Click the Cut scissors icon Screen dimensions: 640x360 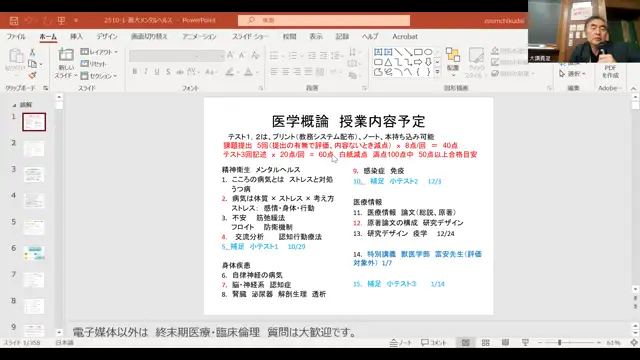click(32, 52)
